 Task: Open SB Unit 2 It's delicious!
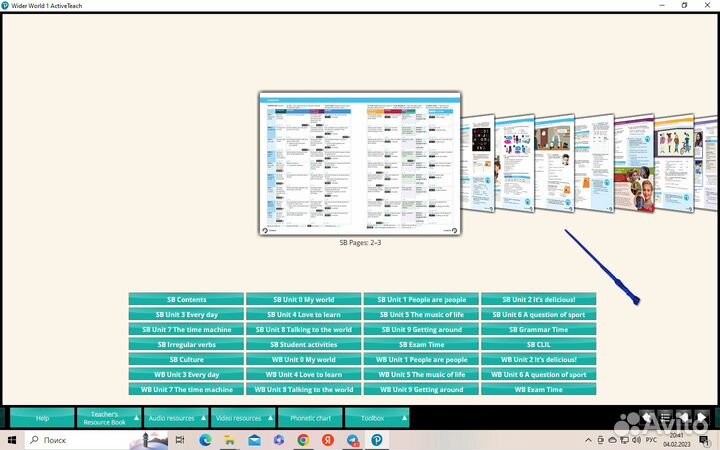[x=539, y=299]
